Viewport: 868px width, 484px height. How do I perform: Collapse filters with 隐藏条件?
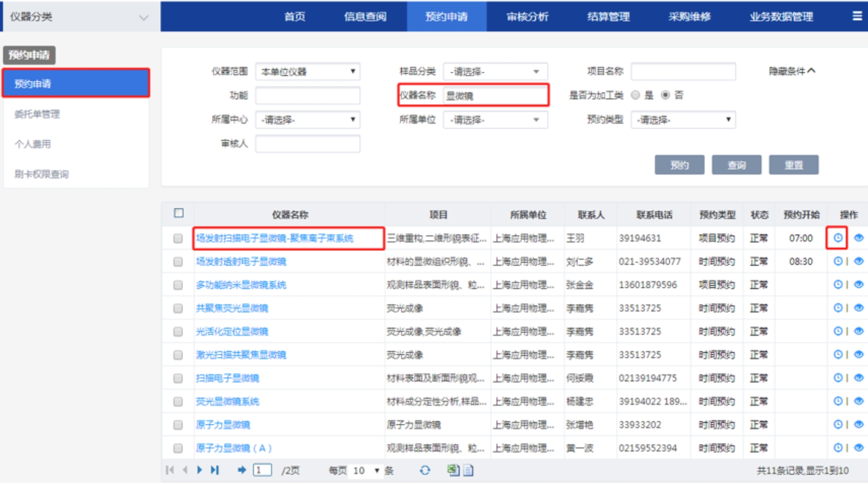tap(792, 71)
